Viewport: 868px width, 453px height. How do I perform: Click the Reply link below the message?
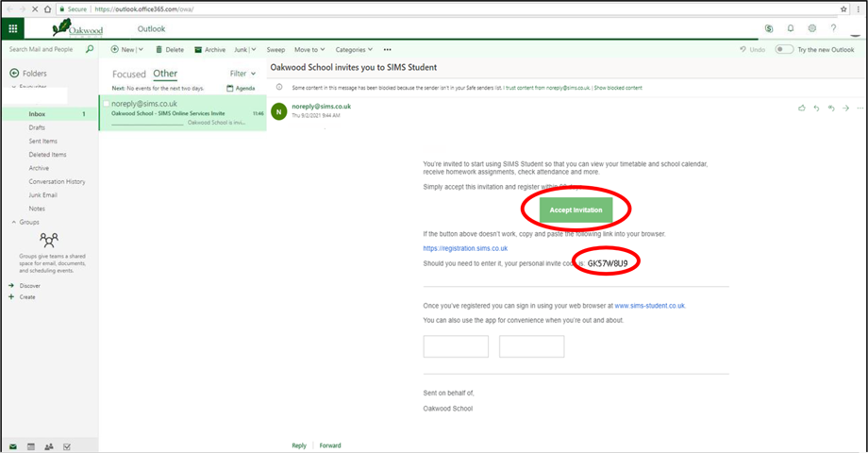299,445
